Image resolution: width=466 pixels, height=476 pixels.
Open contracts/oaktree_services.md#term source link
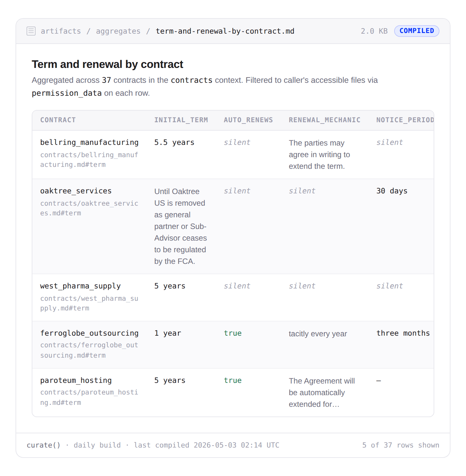[x=89, y=208]
